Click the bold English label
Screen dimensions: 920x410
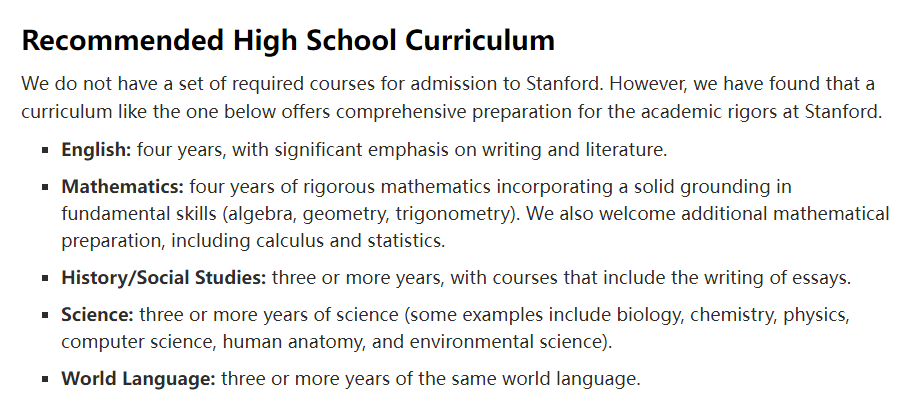[x=97, y=150]
